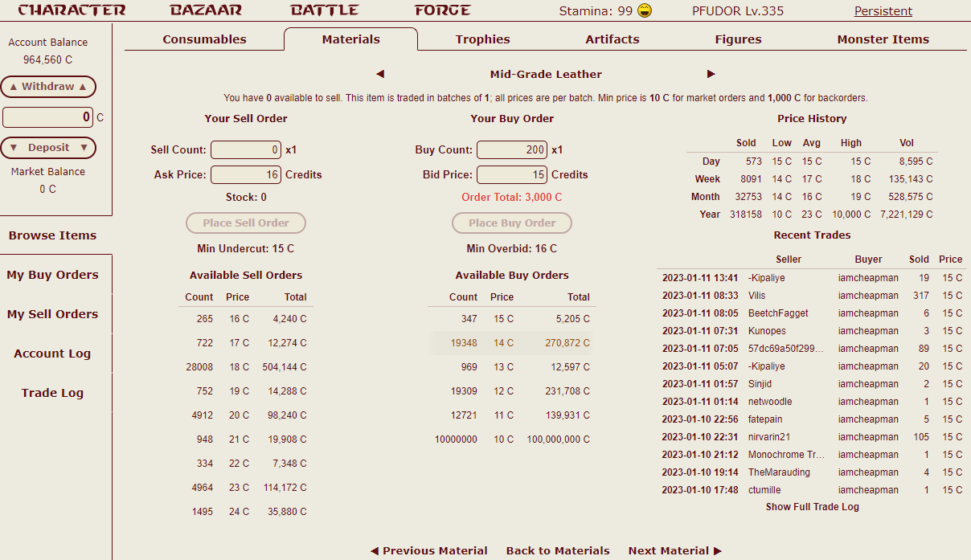Select sell order row priced 22 C
This screenshot has height=560, width=971.
tap(246, 464)
